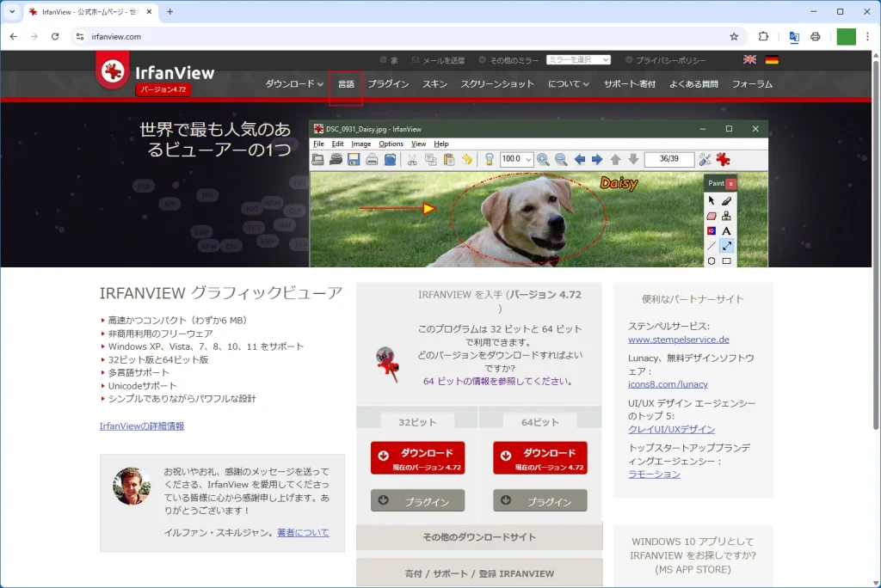The image size is (881, 588).
Task: Click the Print icon in IrfanView toolbar
Action: tap(372, 160)
